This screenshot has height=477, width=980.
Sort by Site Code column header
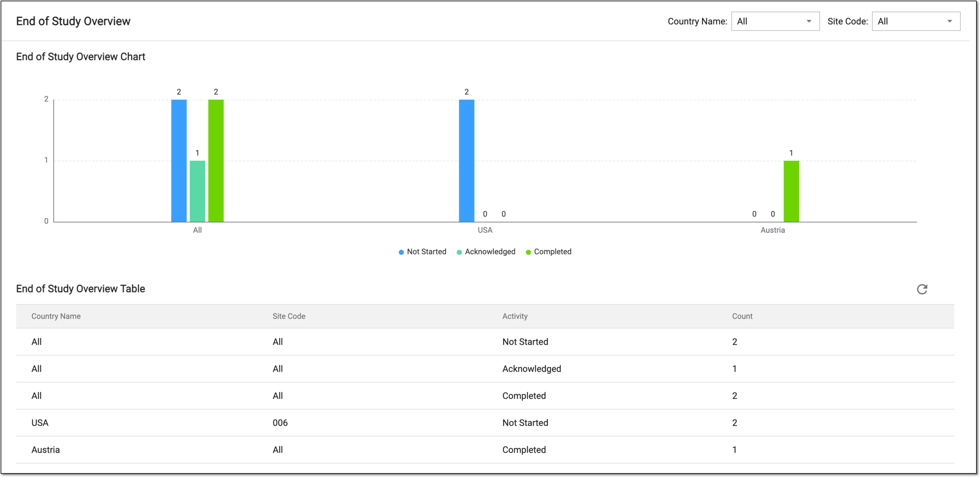pos(289,316)
